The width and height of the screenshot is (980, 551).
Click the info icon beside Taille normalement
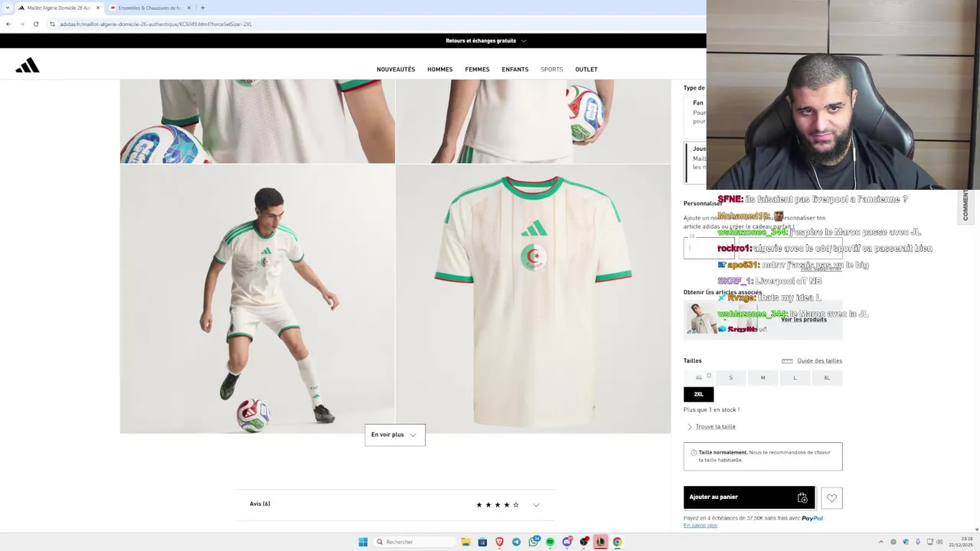[x=694, y=452]
